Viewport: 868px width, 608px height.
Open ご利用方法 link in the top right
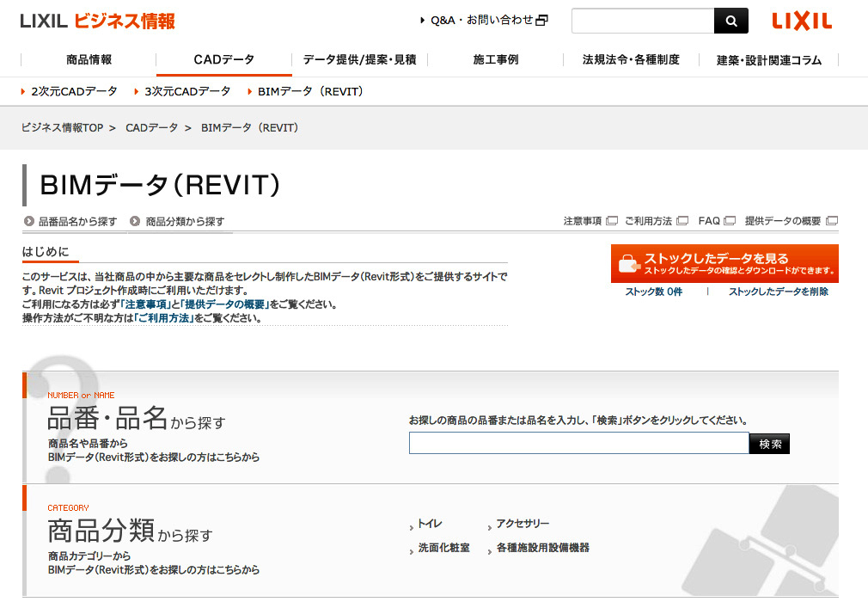point(648,221)
